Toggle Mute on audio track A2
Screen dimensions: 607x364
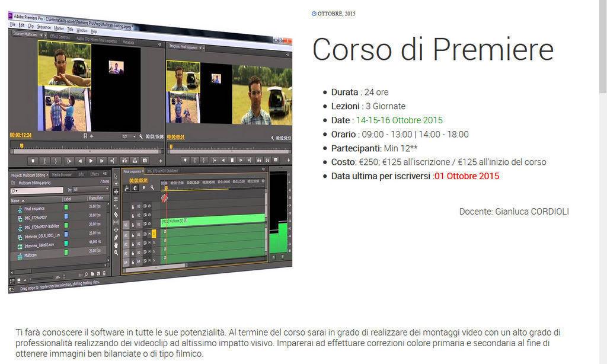[149, 244]
